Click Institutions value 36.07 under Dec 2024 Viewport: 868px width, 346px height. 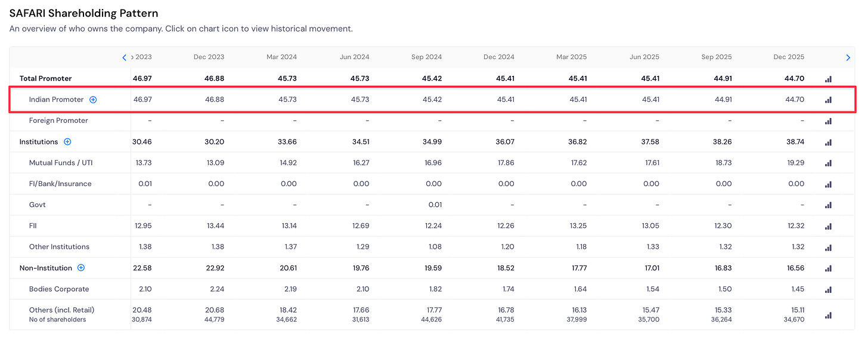505,142
